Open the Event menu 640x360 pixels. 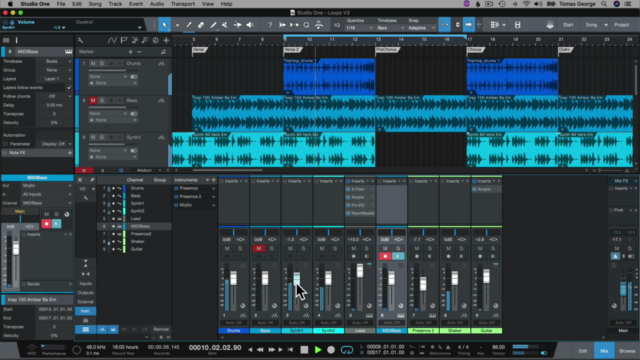(x=136, y=4)
